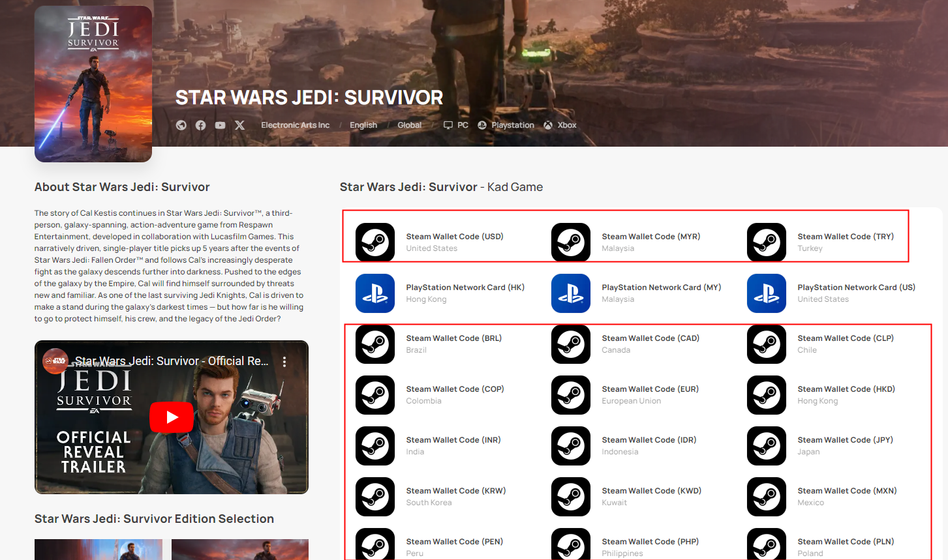948x560 pixels.
Task: Open the Star Wars channel avatar on video
Action: [x=55, y=361]
